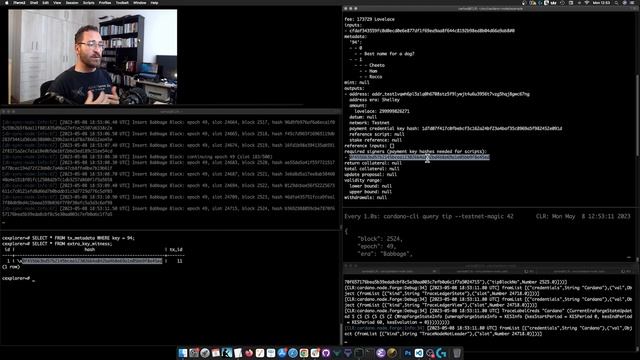This screenshot has height=360, width=640.
Task: Open the Logitech G icon in dock
Action: (441, 353)
